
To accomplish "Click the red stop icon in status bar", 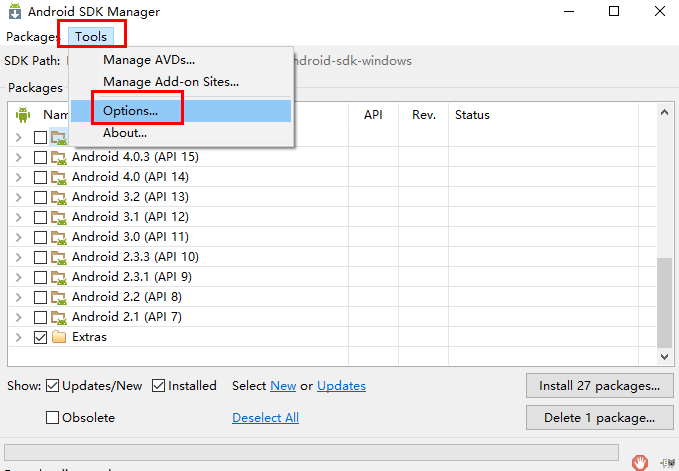I will coord(640,462).
